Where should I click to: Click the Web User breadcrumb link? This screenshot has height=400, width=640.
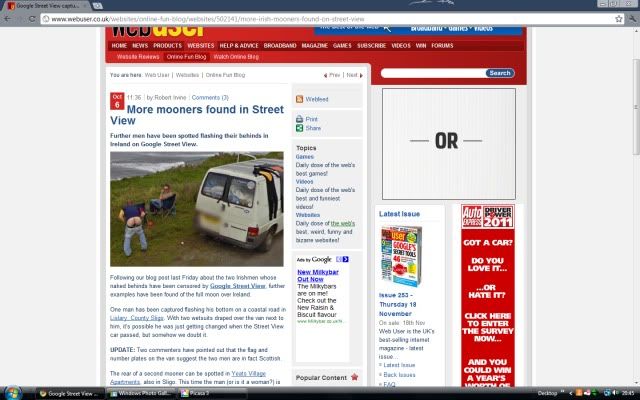pyautogui.click(x=157, y=75)
